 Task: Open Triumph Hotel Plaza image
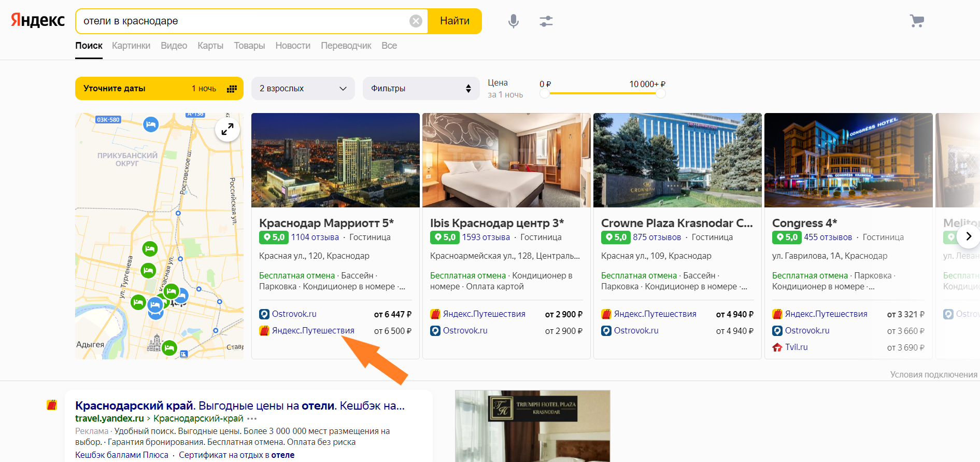[x=533, y=426]
